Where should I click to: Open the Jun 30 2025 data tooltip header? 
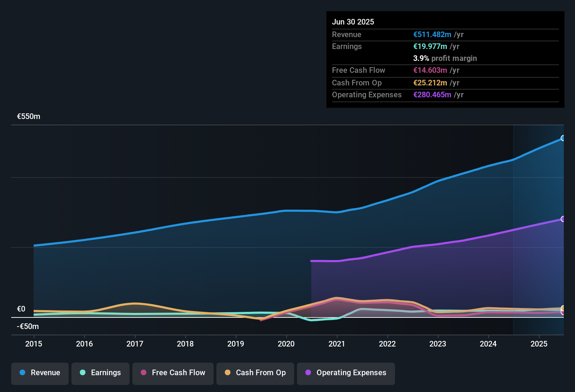pos(353,22)
